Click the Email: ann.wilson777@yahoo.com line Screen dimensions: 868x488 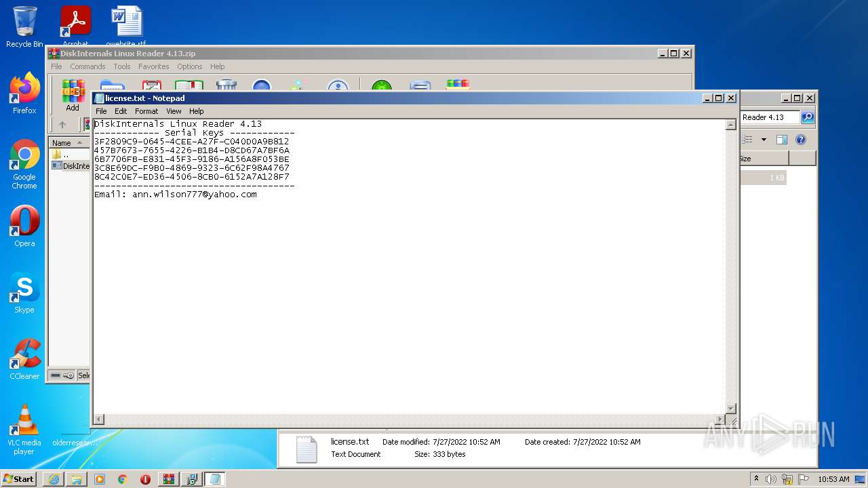pos(176,195)
